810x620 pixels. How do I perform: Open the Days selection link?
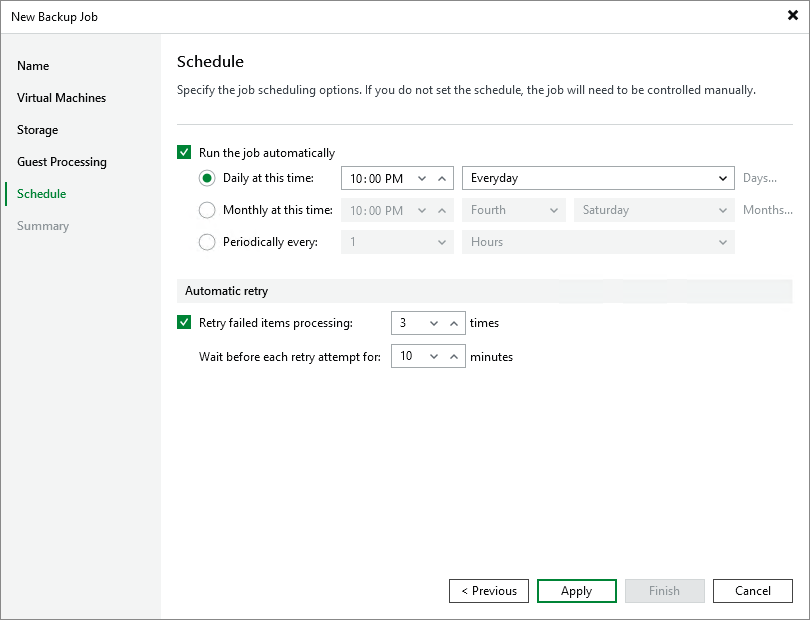tap(760, 178)
